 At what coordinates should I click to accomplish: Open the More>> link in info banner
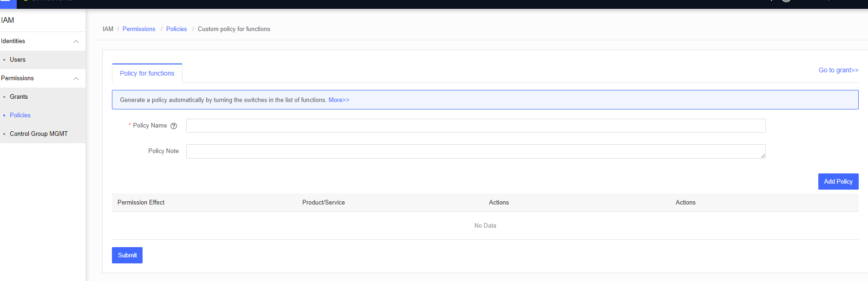[x=339, y=100]
